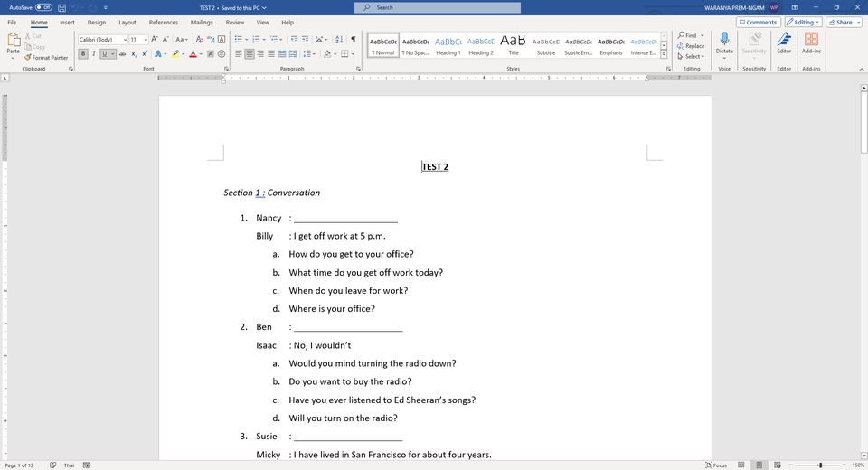The width and height of the screenshot is (868, 470).
Task: Expand the borders dropdown arrow
Action: tap(354, 54)
